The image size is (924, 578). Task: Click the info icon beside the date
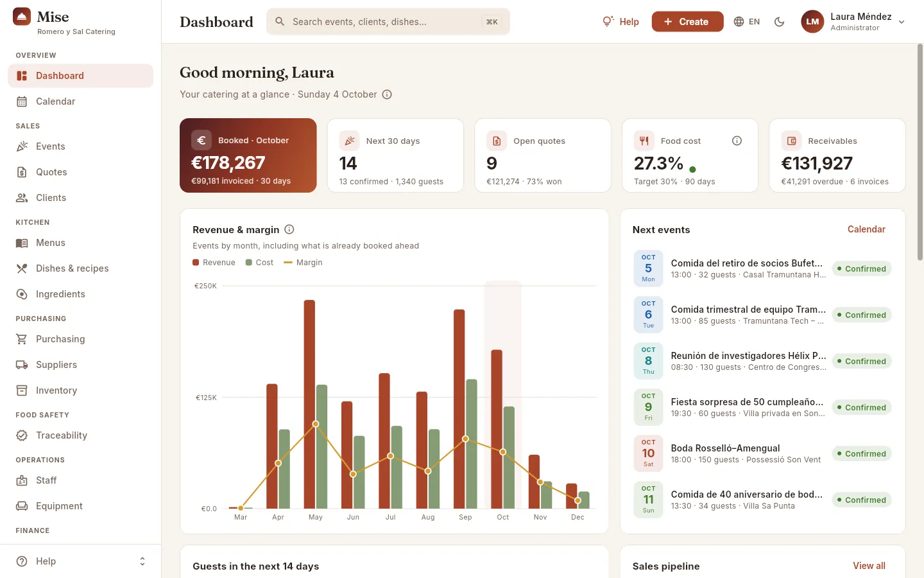point(387,94)
